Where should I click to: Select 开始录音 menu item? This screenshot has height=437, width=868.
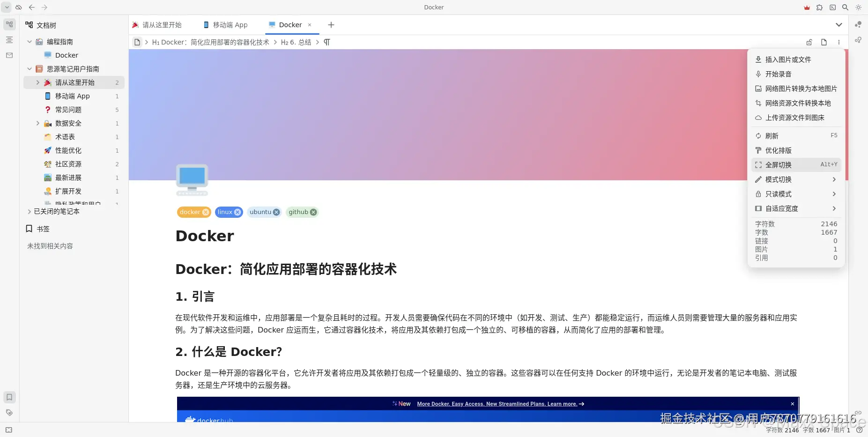click(x=796, y=74)
